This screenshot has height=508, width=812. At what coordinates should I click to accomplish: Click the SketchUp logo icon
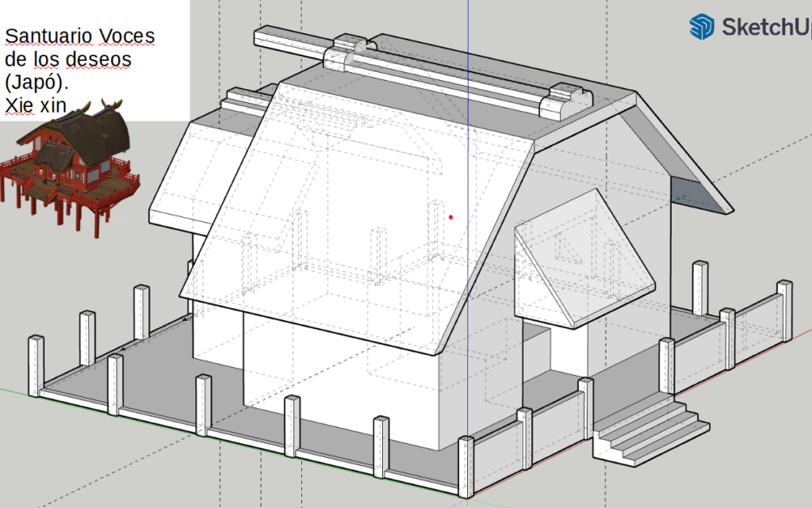702,27
